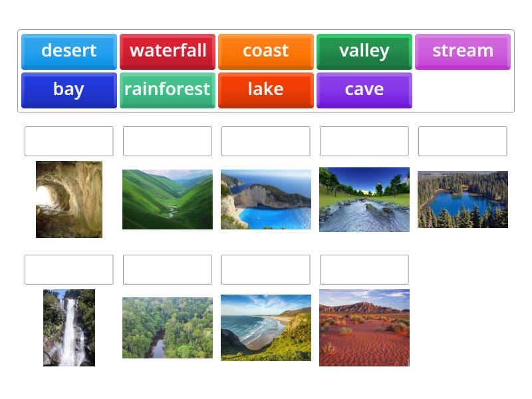Pick the stream word tile
The image size is (532, 399).
[462, 51]
